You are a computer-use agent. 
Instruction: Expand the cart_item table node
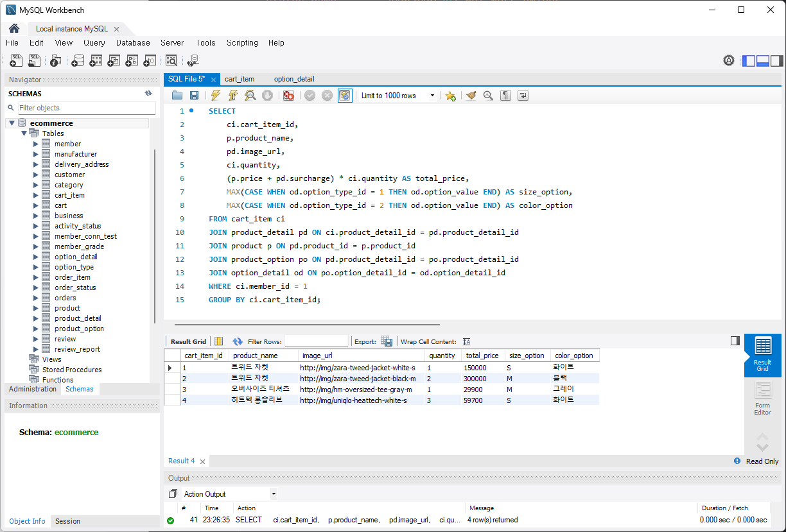[36, 195]
